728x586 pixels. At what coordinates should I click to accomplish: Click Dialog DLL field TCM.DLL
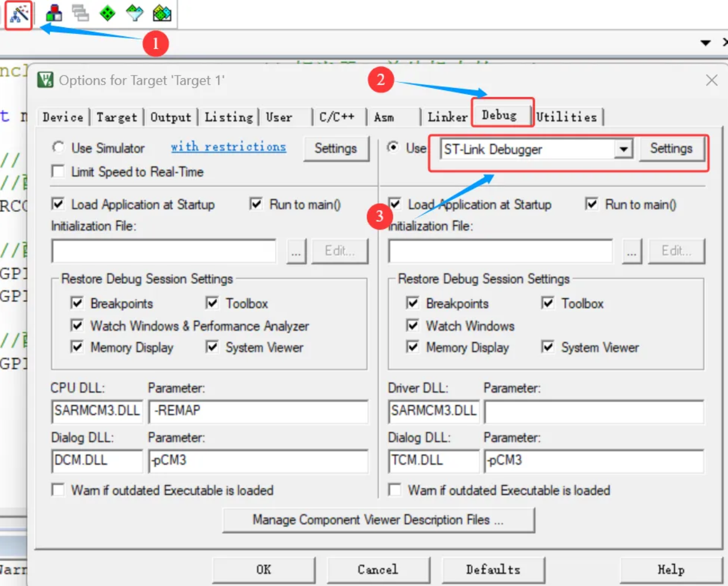coord(434,461)
